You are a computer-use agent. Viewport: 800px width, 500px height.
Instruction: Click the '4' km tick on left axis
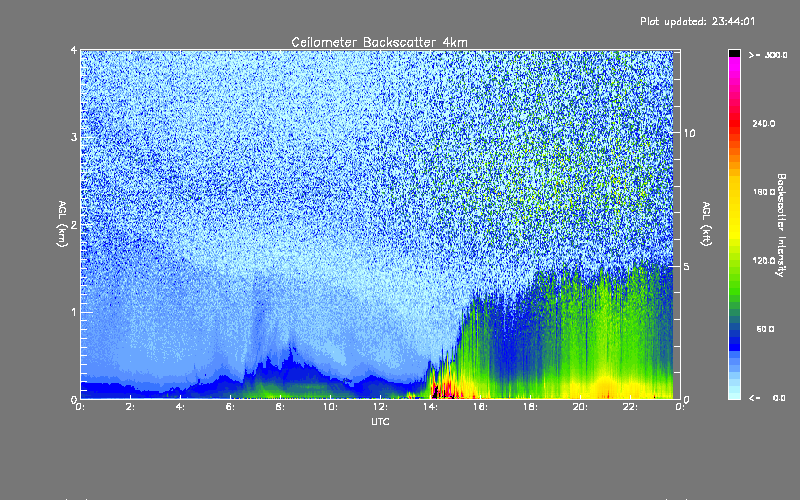coord(74,50)
